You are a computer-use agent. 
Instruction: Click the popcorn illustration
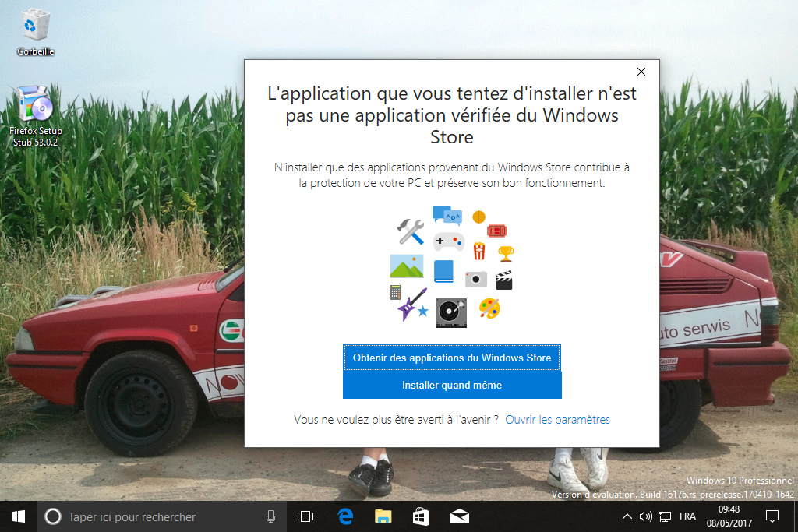[x=479, y=251]
